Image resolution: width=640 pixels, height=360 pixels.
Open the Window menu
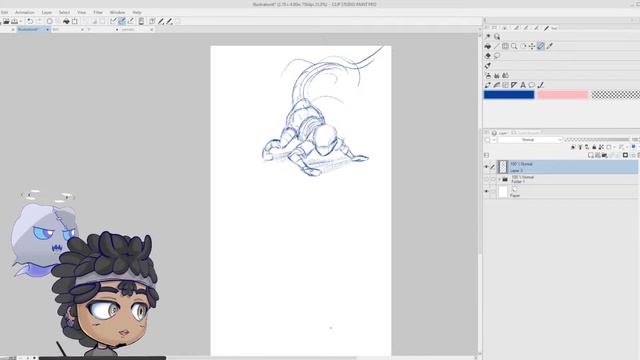(118, 13)
